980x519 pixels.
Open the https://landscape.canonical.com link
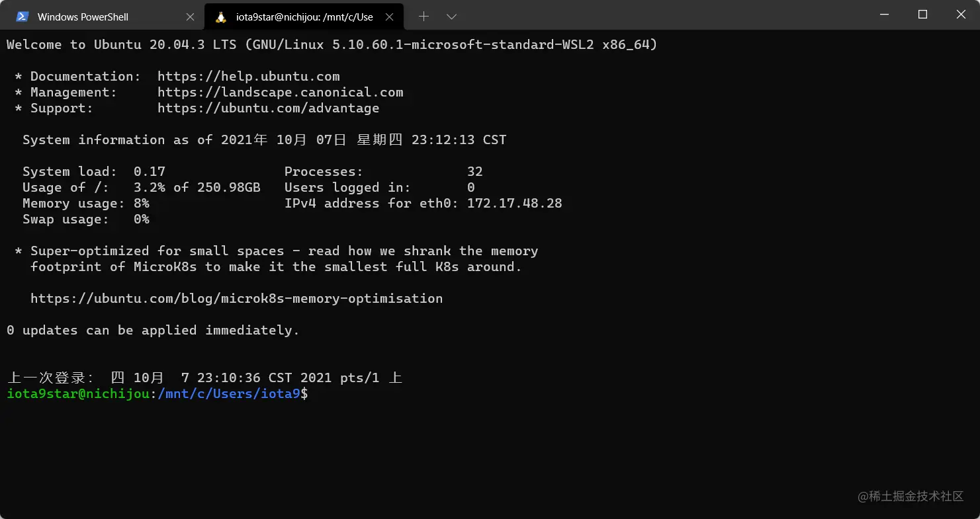pyautogui.click(x=280, y=92)
